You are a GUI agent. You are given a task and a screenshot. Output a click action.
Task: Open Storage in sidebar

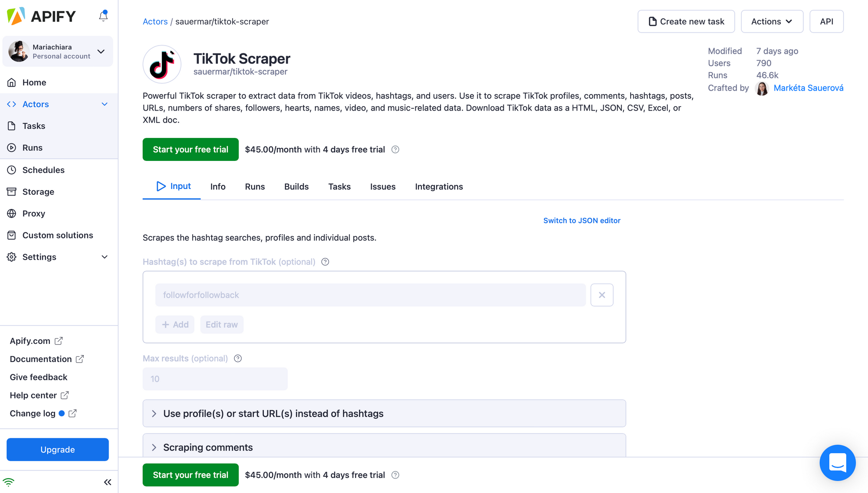point(38,192)
